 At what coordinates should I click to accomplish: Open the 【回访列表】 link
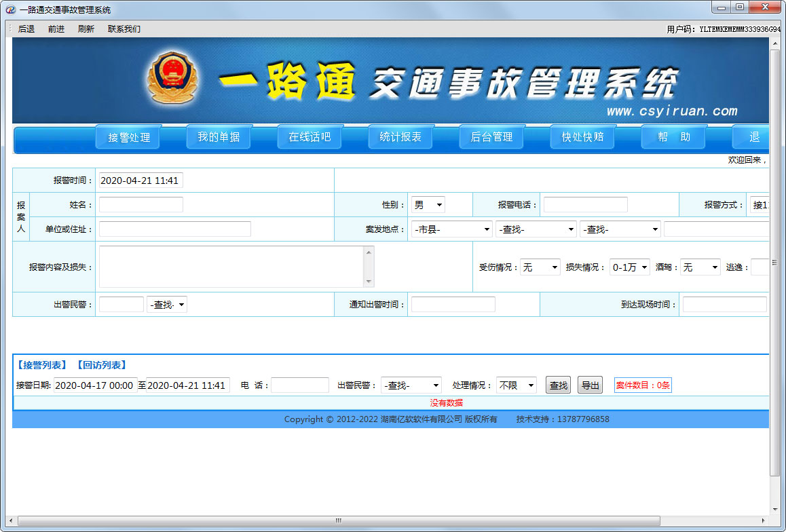point(102,364)
